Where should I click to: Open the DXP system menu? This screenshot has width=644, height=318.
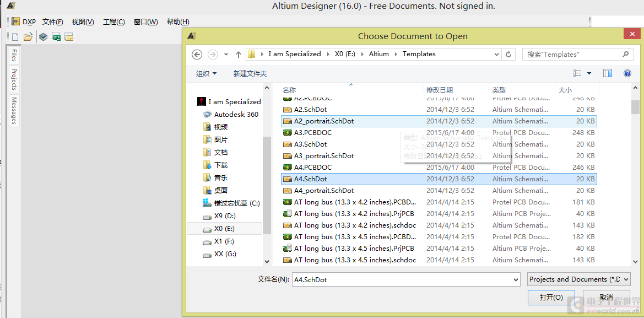point(24,22)
